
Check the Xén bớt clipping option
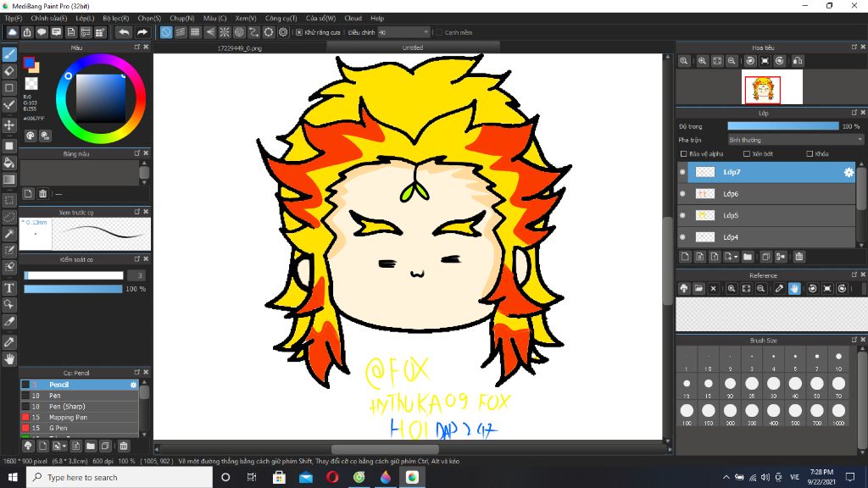[747, 154]
